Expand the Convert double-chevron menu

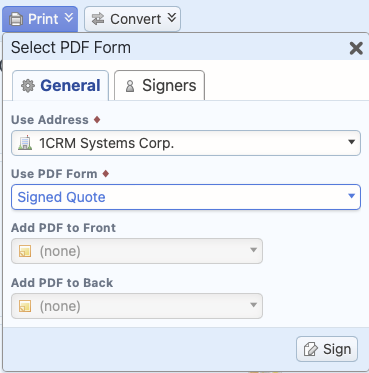click(172, 18)
